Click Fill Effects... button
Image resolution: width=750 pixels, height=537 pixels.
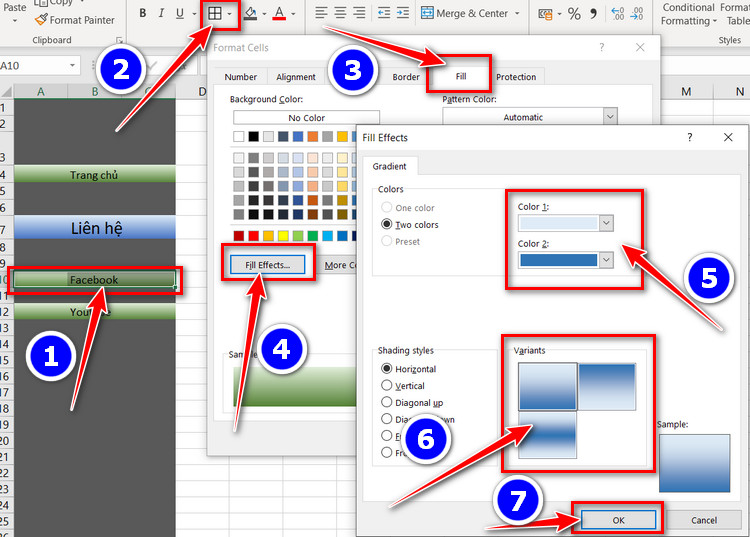click(267, 264)
